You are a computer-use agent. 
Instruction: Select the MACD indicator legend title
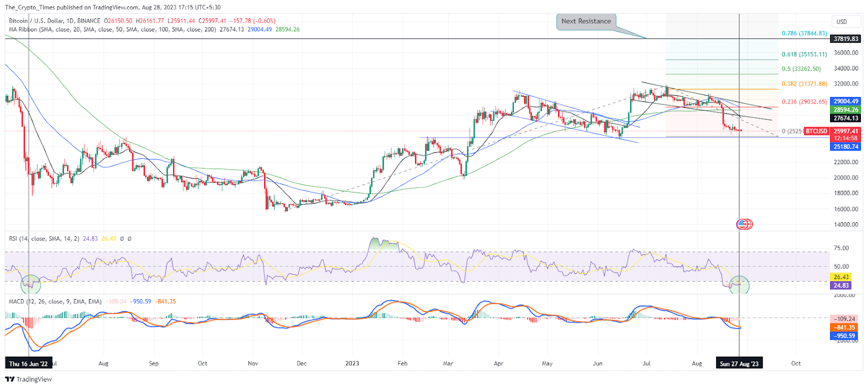[x=55, y=301]
